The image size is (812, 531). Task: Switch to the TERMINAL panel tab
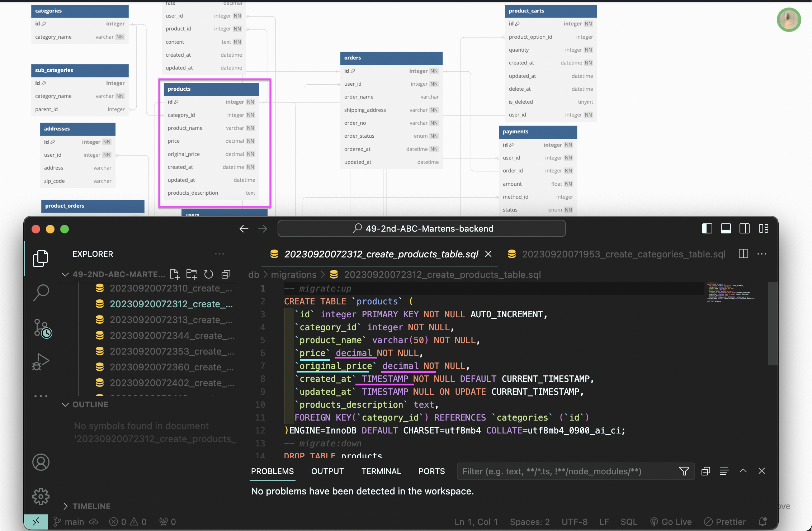point(381,471)
